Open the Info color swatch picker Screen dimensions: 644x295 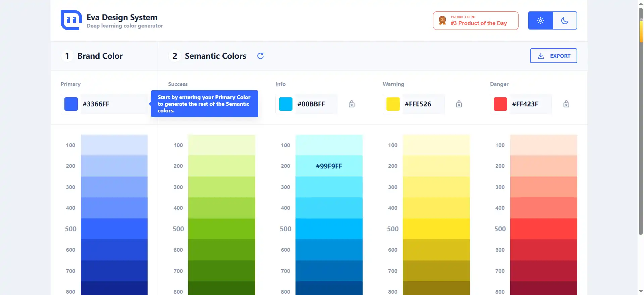pos(286,104)
